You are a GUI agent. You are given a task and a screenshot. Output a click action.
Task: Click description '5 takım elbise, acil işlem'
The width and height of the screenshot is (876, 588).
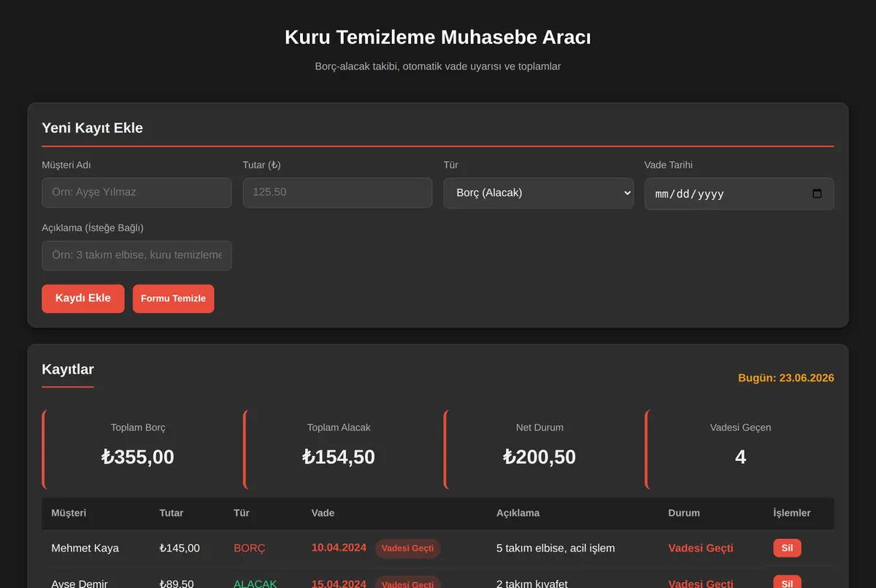point(556,548)
